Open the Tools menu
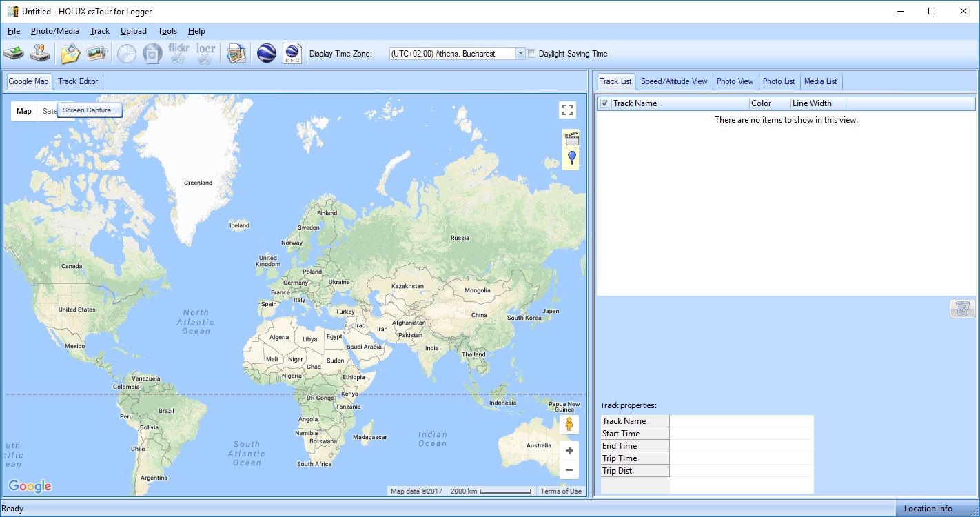 [167, 31]
